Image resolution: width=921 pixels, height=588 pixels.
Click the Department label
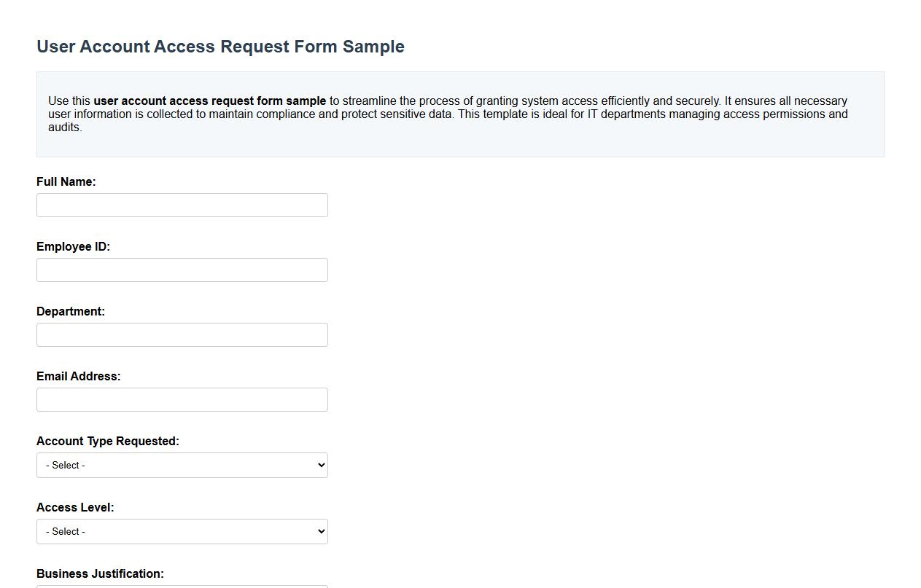point(71,311)
